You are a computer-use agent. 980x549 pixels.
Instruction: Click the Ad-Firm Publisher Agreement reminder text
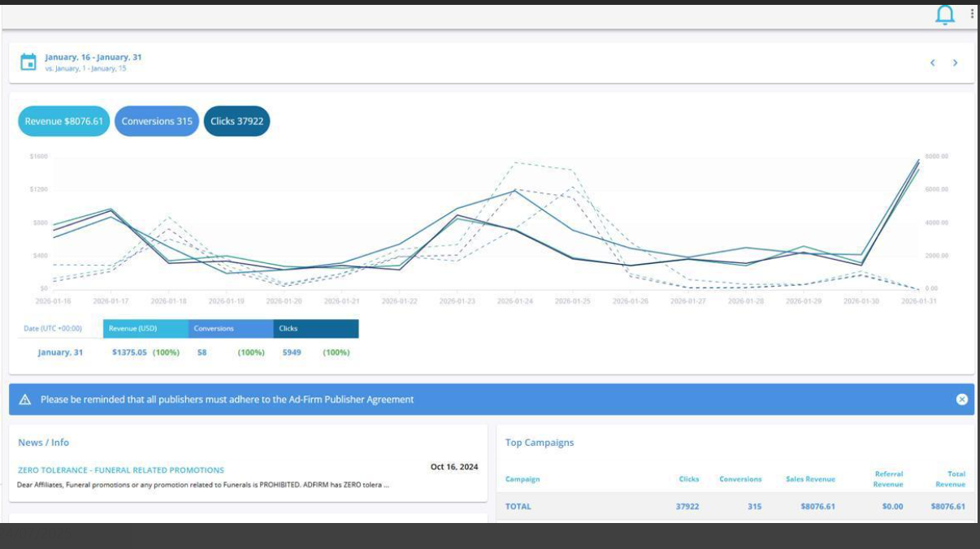228,400
